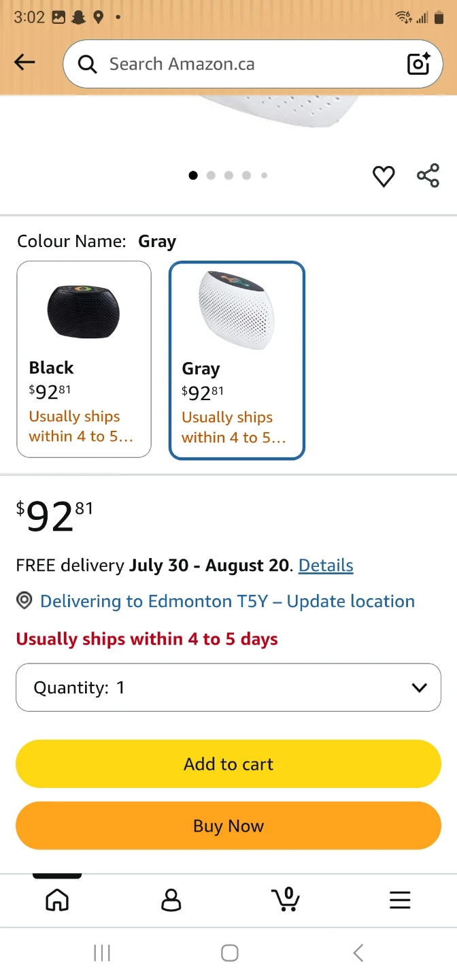Image resolution: width=457 pixels, height=980 pixels.
Task: Tap the share icon
Action: [428, 176]
